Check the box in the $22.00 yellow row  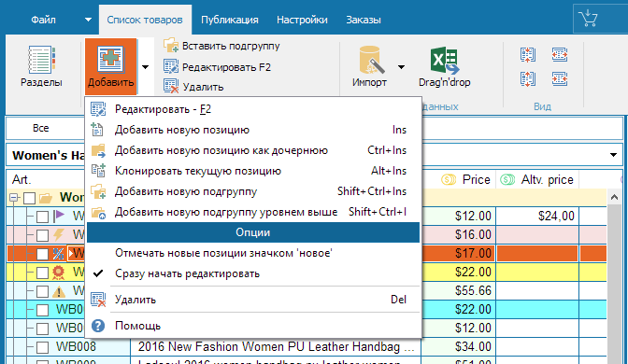(x=42, y=273)
